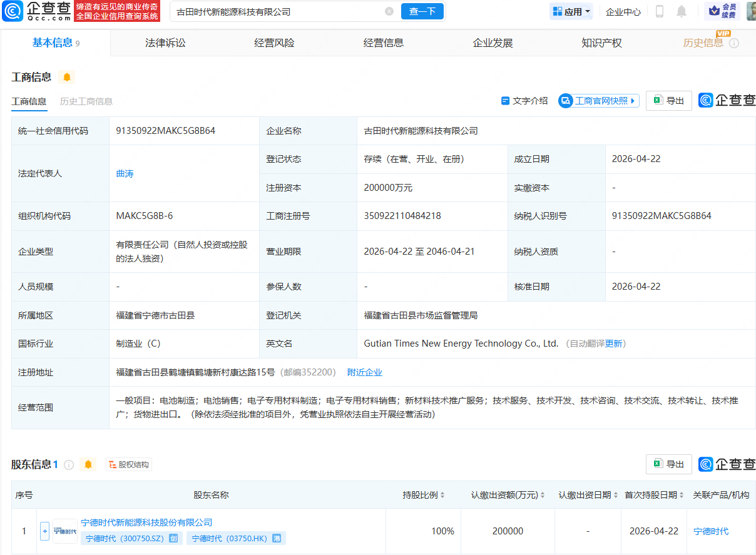Viewport: 756px width, 555px height.
Task: Open the 附近企业 nearby companies link
Action: [x=365, y=372]
